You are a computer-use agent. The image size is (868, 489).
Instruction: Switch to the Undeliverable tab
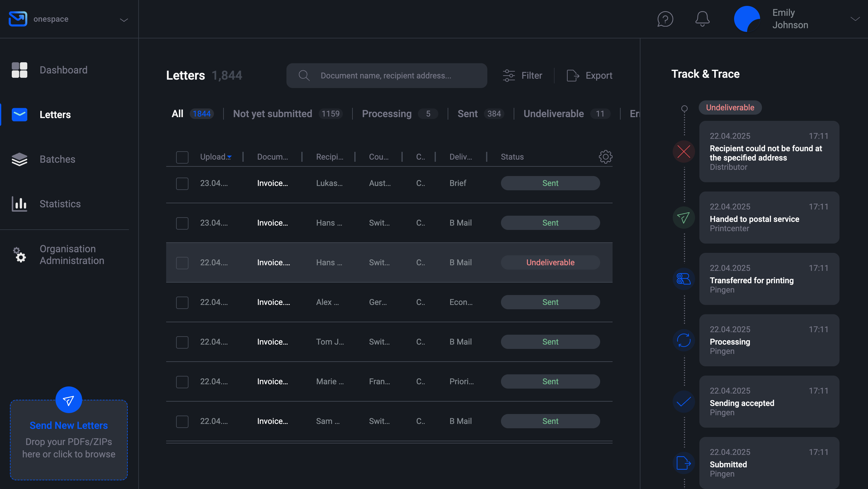pyautogui.click(x=554, y=114)
